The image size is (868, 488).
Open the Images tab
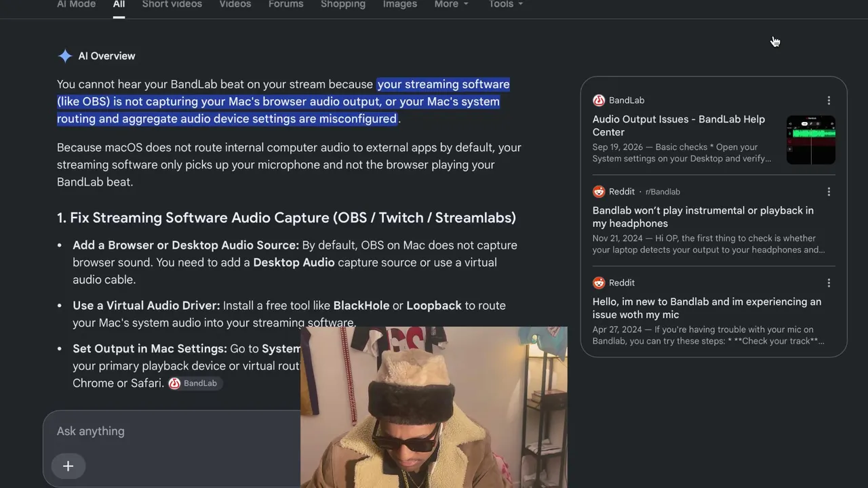(400, 5)
